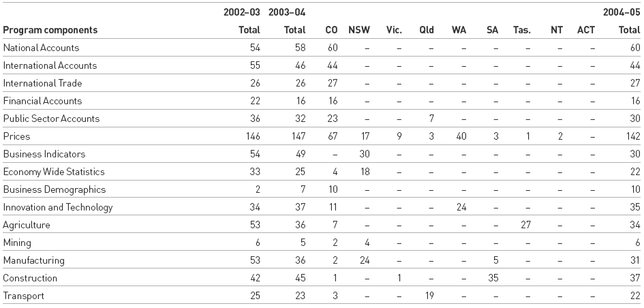
Task: Click the Innovation and Technology row label
Action: [x=58, y=207]
